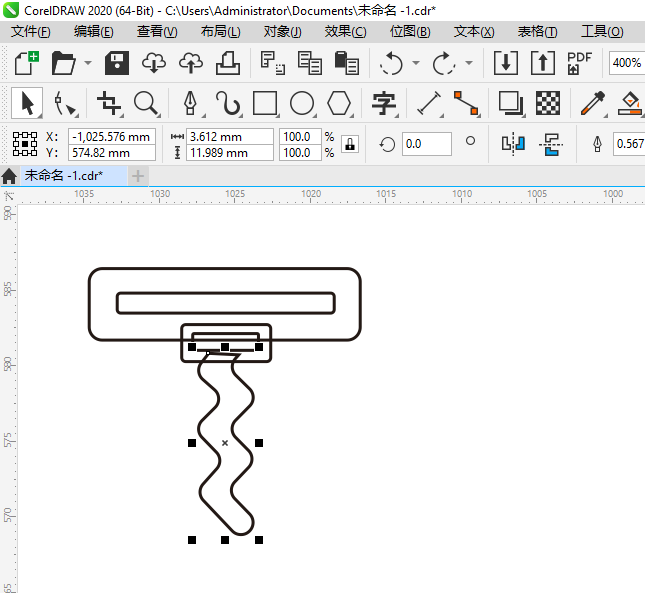Save the document with floppy icon

point(117,63)
